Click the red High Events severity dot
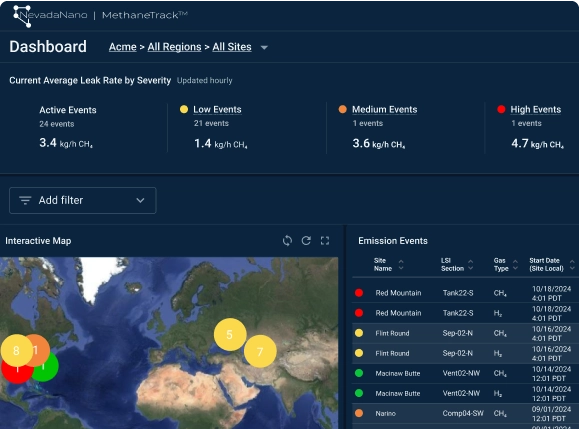 [501, 109]
